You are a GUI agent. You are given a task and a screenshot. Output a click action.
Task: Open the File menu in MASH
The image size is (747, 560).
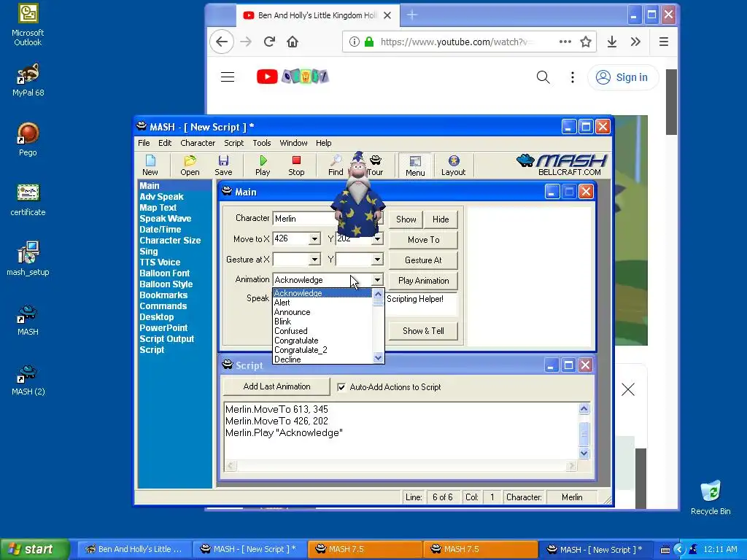coord(144,143)
